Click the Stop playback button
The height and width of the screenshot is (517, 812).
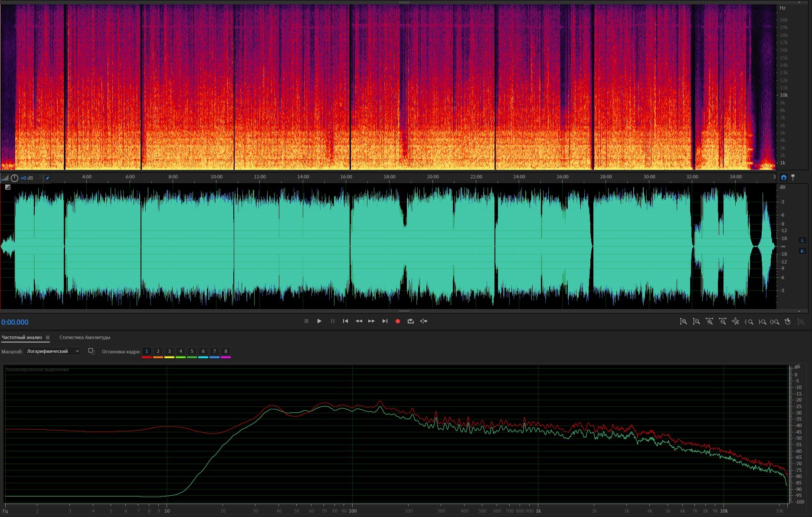point(306,321)
